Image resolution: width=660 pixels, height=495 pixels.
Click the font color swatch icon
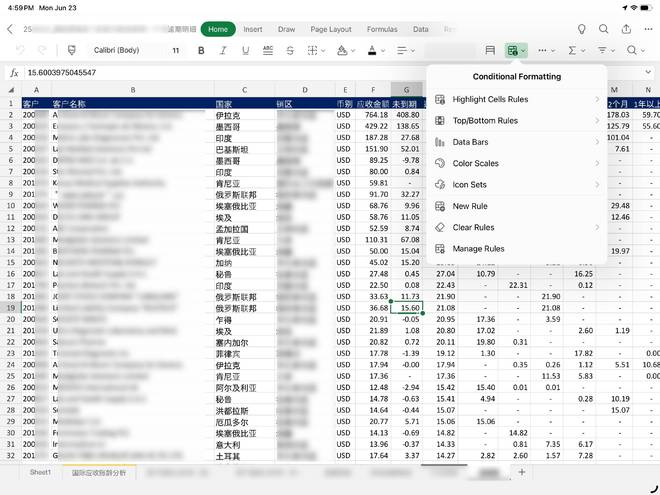[372, 50]
